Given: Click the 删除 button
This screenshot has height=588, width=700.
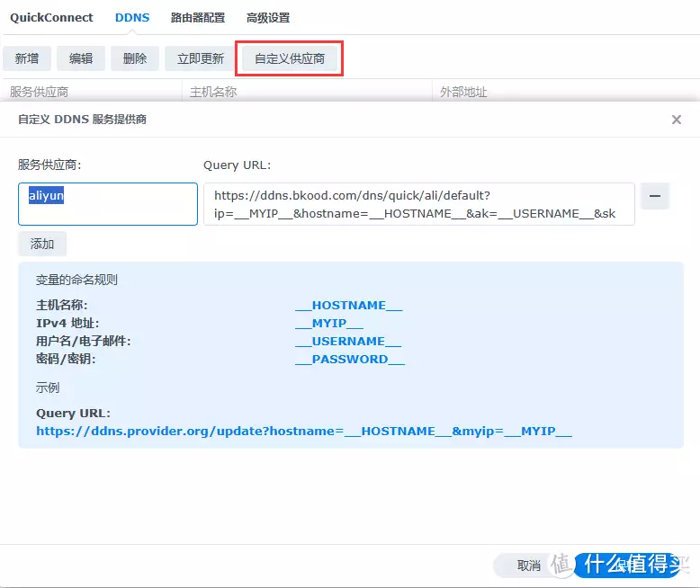Looking at the screenshot, I should (135, 58).
